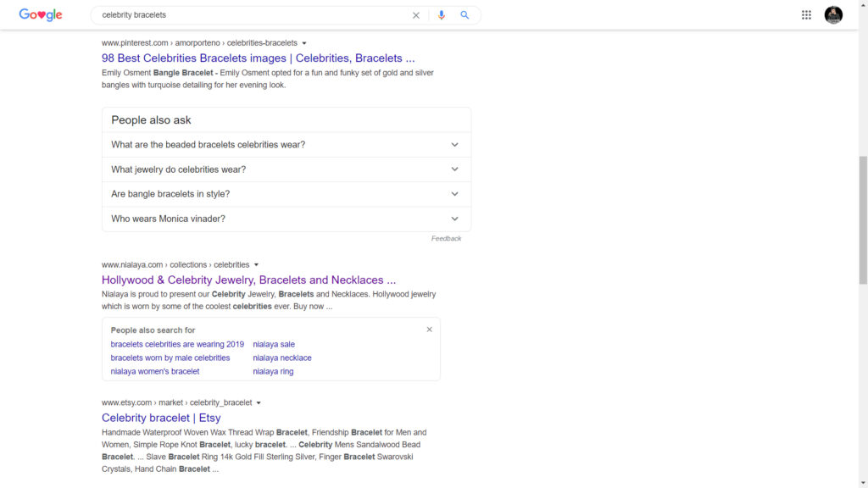Click the Feedback link below questions

(x=446, y=239)
